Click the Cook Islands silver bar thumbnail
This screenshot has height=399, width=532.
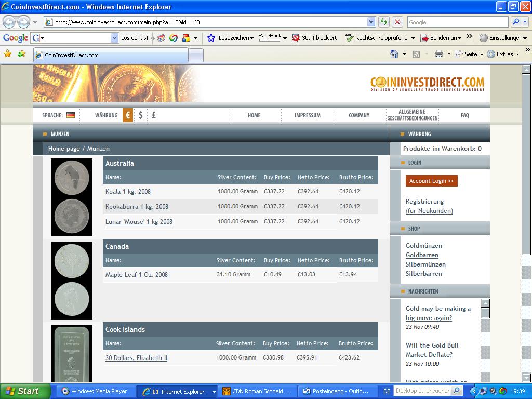point(72,353)
